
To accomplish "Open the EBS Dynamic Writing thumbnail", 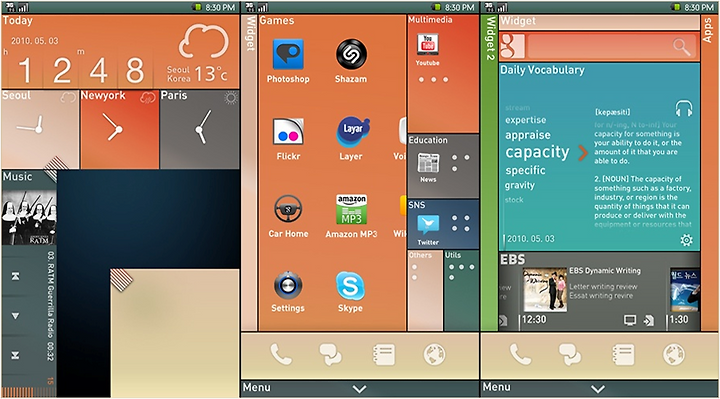I will tap(545, 290).
